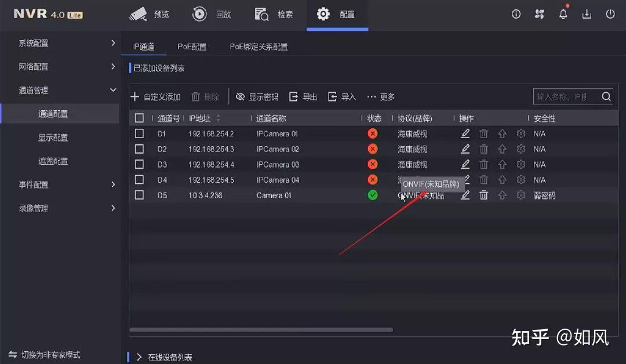Open settings gear for channel D5

(521, 195)
